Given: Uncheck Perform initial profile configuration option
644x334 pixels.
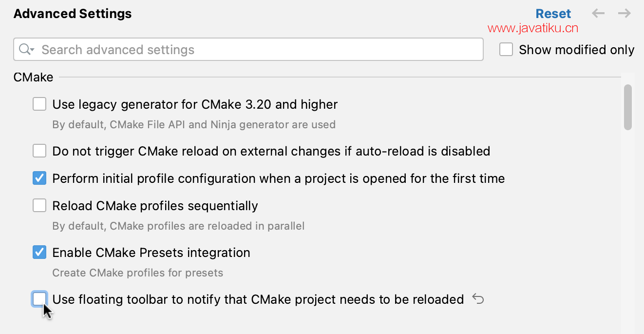Looking at the screenshot, I should (39, 178).
